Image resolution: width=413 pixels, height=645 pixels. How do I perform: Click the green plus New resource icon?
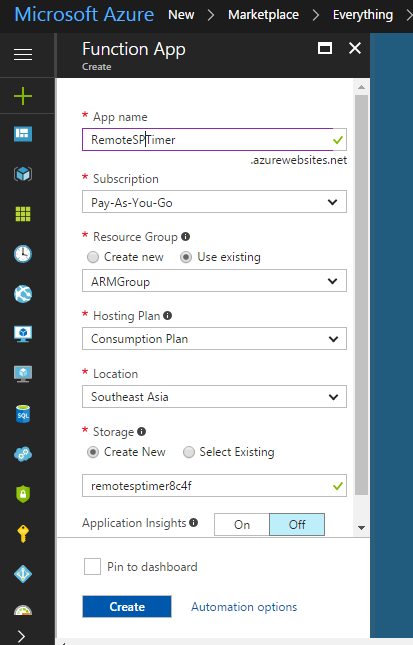point(23,96)
